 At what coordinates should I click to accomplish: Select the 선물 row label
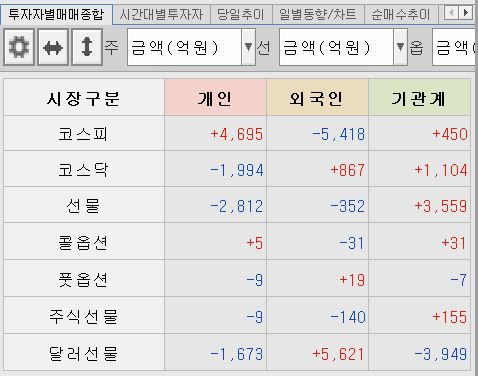[83, 206]
